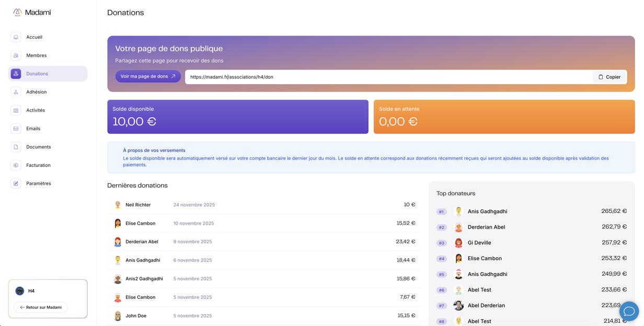Open the Activités calendar icon
This screenshot has width=644, height=326.
[x=16, y=110]
